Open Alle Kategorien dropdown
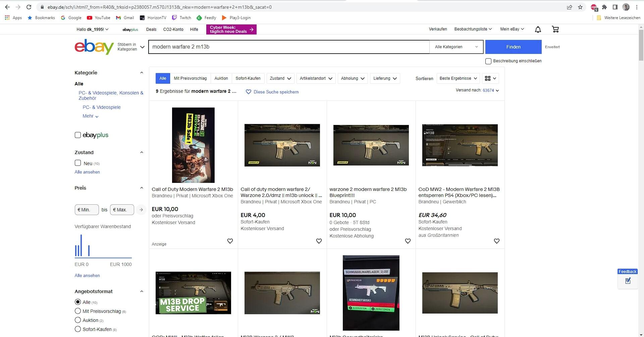 tap(456, 47)
